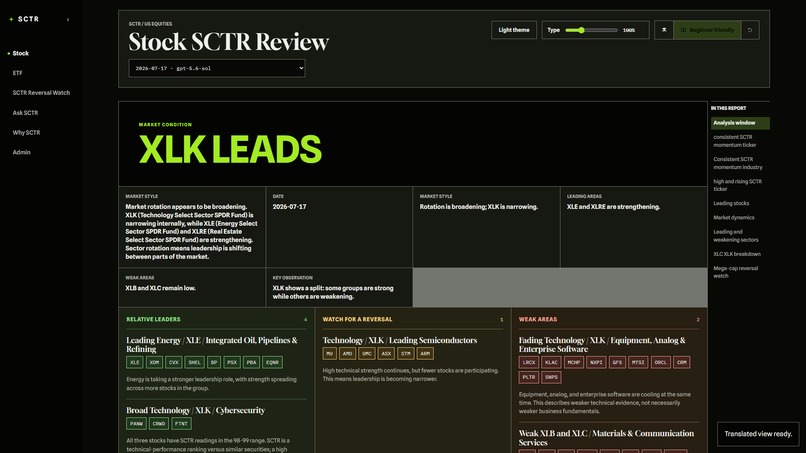The height and width of the screenshot is (453, 806).
Task: Click the CVX ticker chip
Action: [174, 363]
